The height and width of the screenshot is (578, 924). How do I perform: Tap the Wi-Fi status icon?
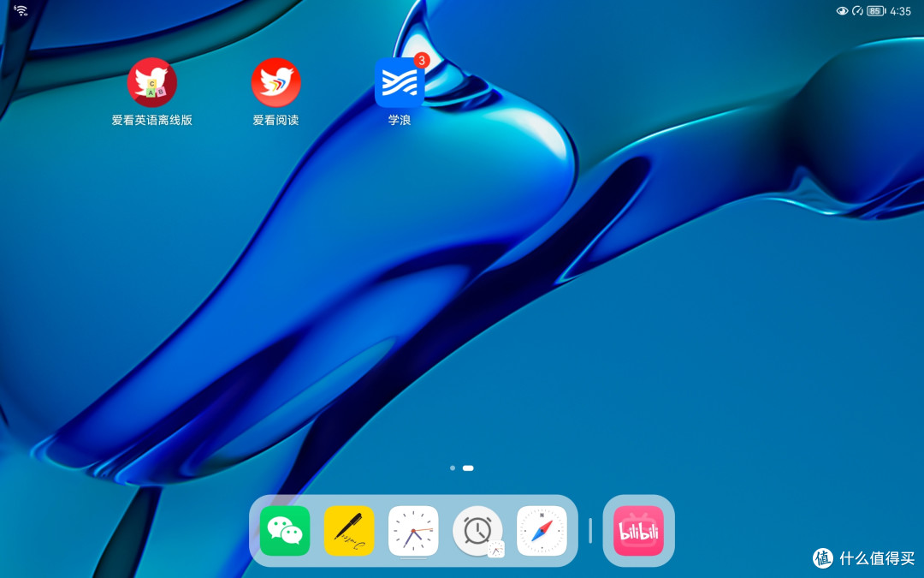(x=21, y=10)
